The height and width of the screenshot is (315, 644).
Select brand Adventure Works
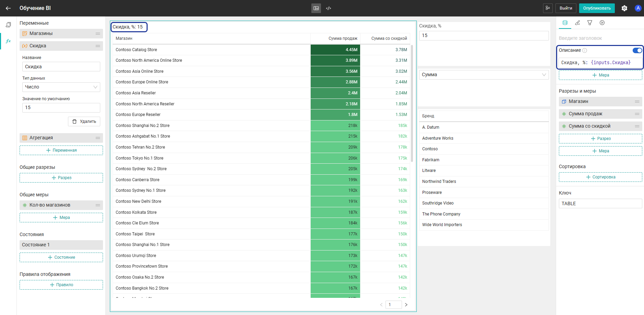point(484,138)
